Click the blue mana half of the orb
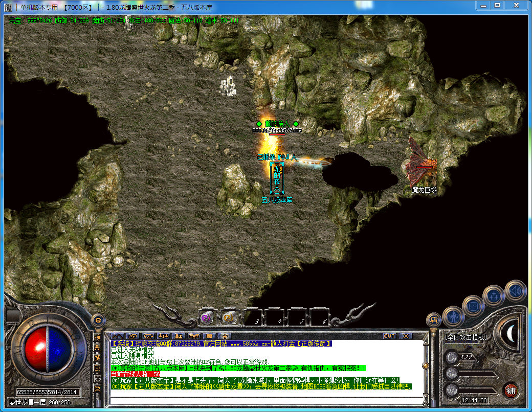The height and width of the screenshot is (412, 532). point(59,349)
